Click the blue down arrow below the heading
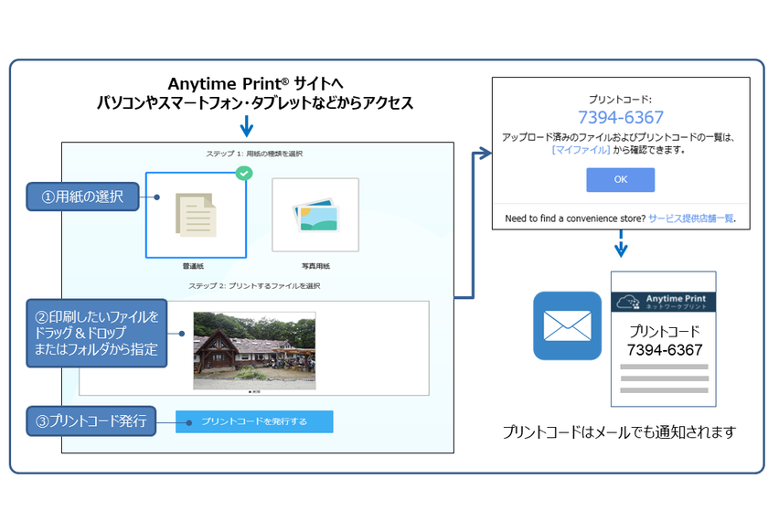 click(247, 125)
